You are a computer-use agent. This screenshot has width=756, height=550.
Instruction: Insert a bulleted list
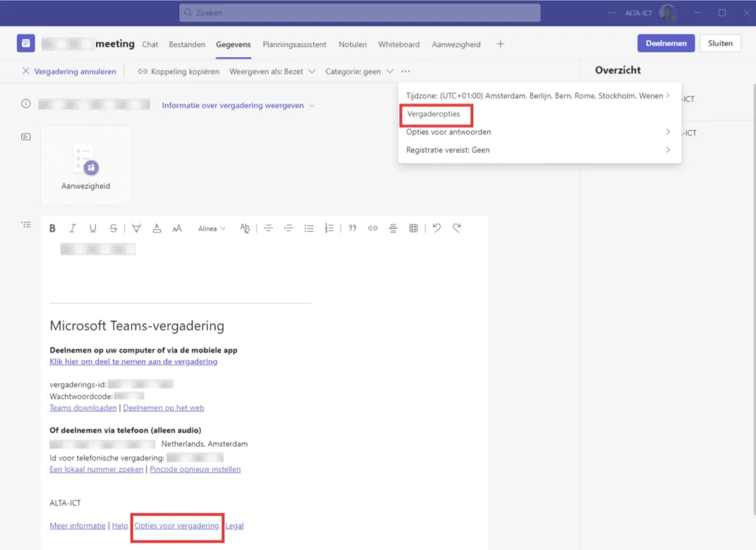[x=309, y=228]
